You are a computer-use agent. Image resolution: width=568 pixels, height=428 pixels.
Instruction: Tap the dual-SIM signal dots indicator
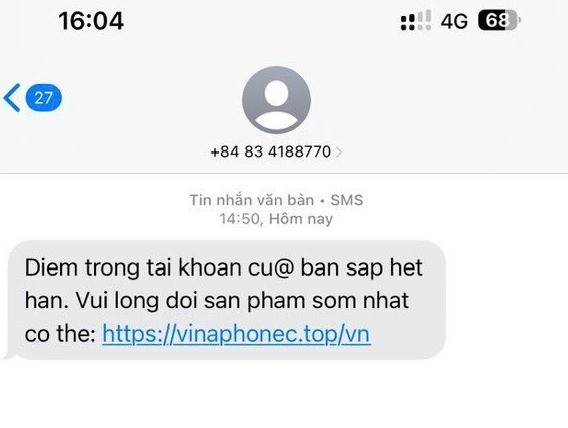[x=408, y=22]
